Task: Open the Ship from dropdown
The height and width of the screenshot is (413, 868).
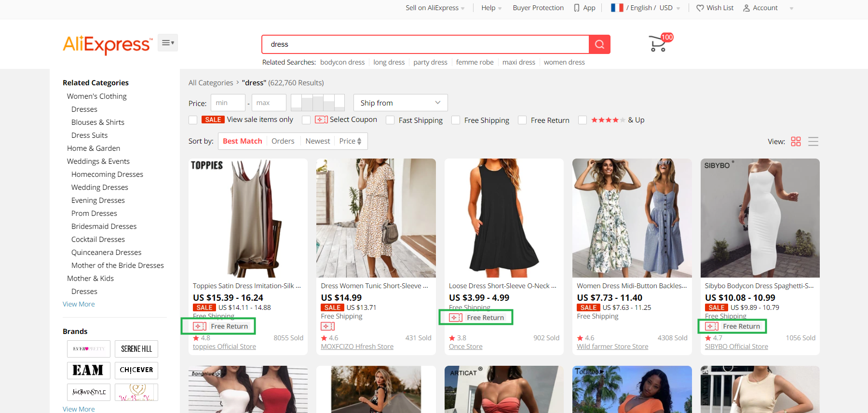Action: [401, 103]
